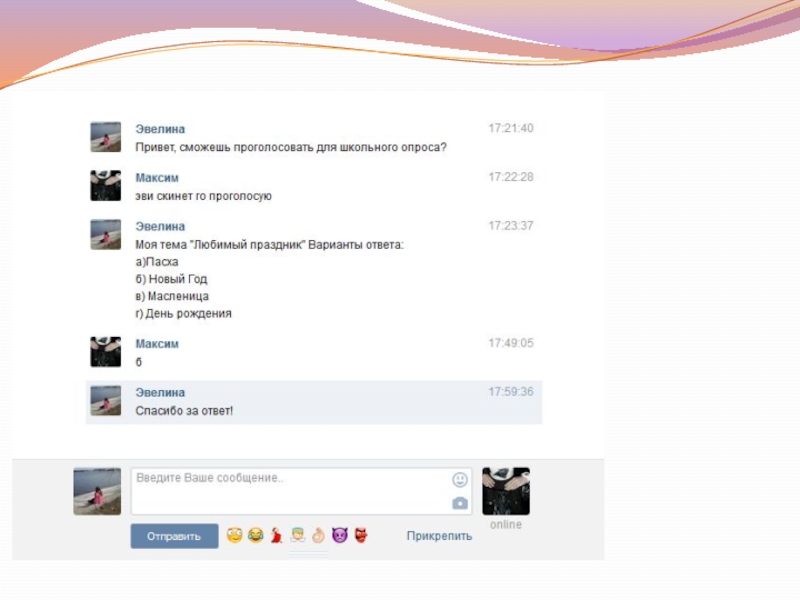This screenshot has height=600, width=800.
Task: Open Эвелина's name on the 17:59:36 message
Action: coord(160,393)
